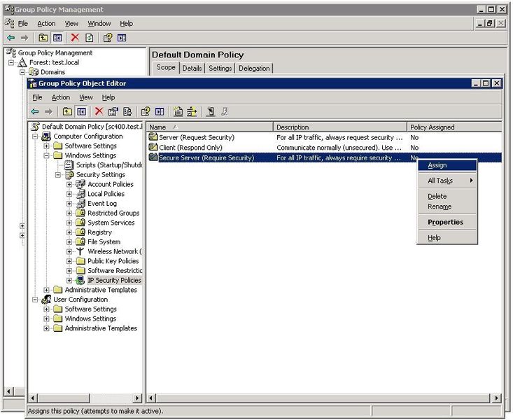Select File System tree item
This screenshot has width=513, height=420.
(x=104, y=242)
